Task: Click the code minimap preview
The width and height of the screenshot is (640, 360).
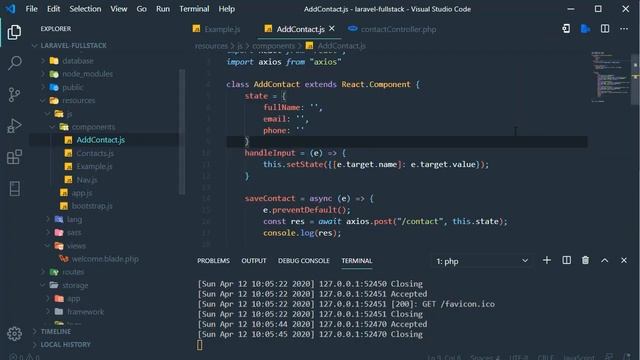Action: pyautogui.click(x=610, y=76)
